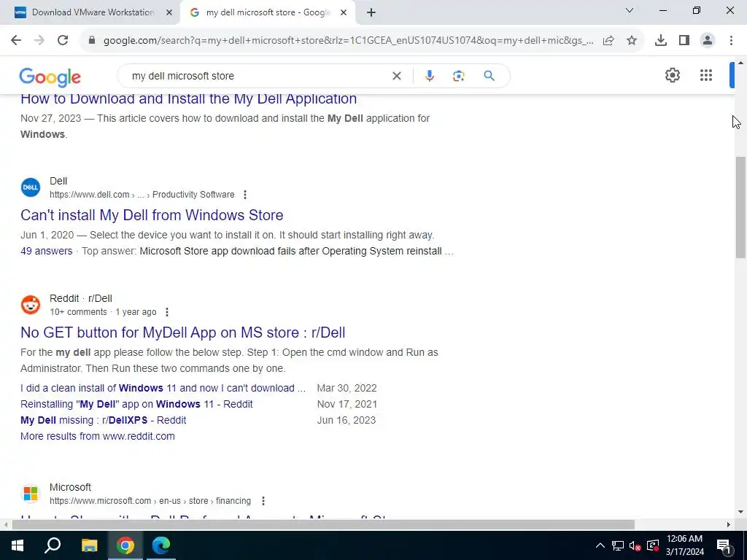This screenshot has width=747, height=560.
Task: Open the muted volume tray icon
Action: point(635,545)
